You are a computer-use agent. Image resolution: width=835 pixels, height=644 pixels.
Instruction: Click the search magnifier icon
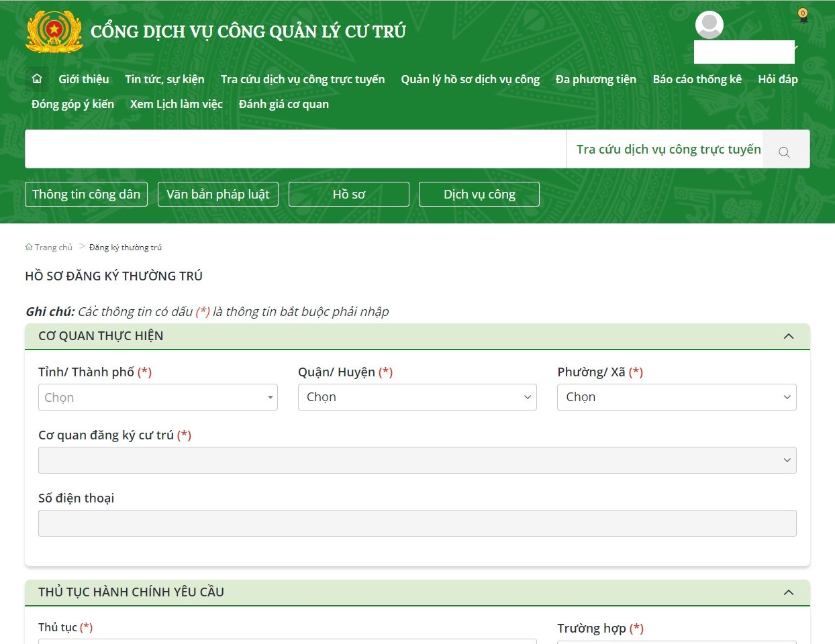click(x=785, y=152)
